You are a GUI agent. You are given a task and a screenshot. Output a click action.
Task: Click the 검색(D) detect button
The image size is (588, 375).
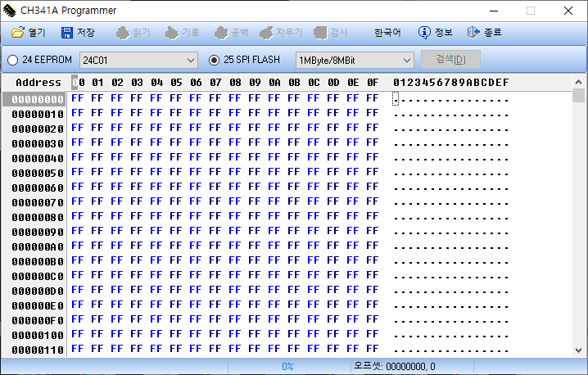tap(450, 60)
